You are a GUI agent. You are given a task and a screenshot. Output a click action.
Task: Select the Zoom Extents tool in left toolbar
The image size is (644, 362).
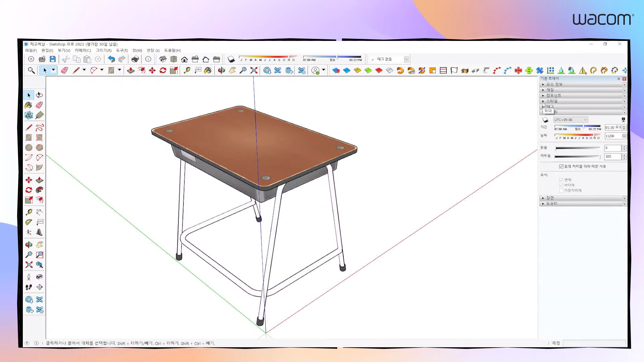click(x=29, y=265)
